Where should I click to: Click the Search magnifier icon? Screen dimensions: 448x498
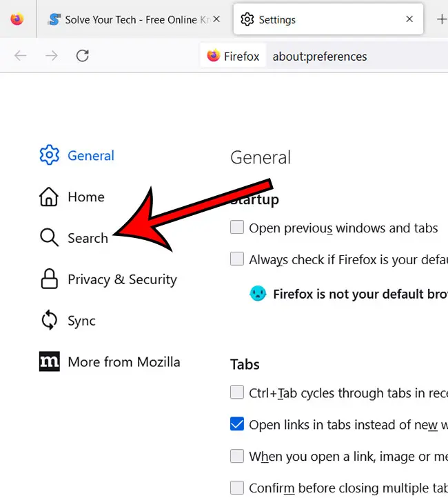[x=49, y=237]
